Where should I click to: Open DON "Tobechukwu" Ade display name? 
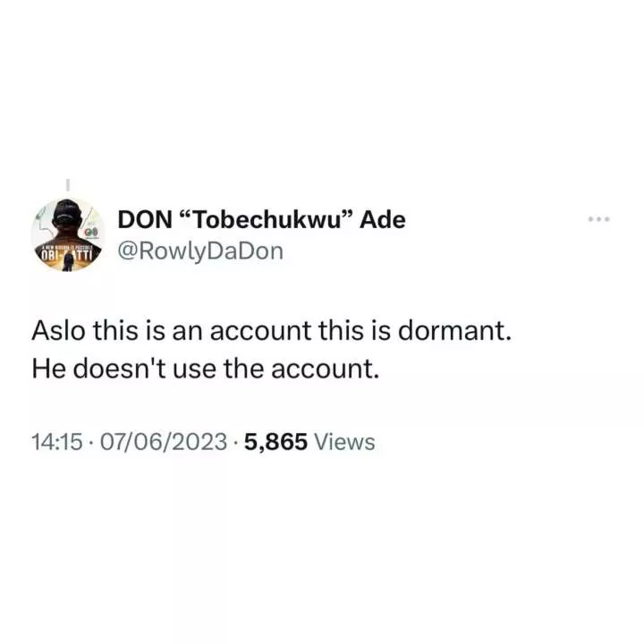pos(261,220)
